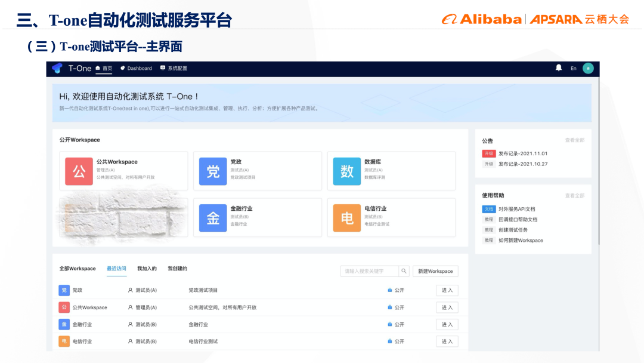
Task: Click the blue 文档 tag icon
Action: [489, 209]
